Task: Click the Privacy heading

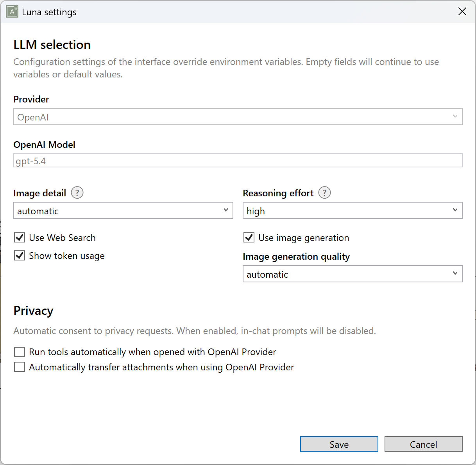Action: click(33, 311)
